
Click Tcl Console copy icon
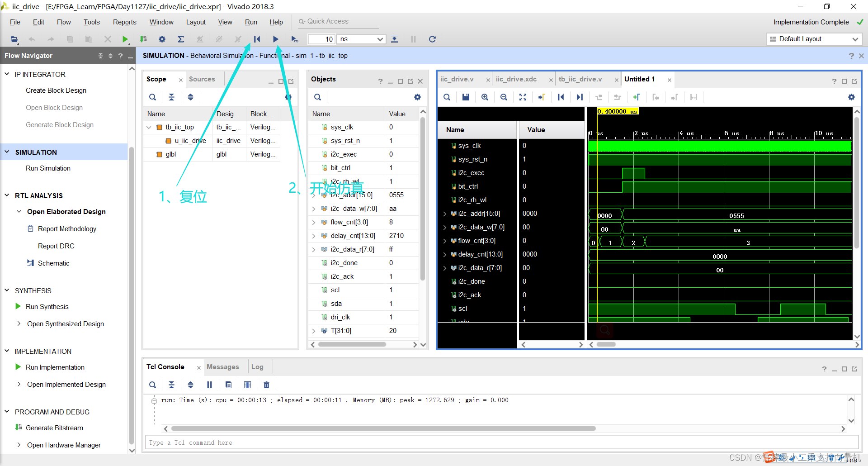pos(228,385)
